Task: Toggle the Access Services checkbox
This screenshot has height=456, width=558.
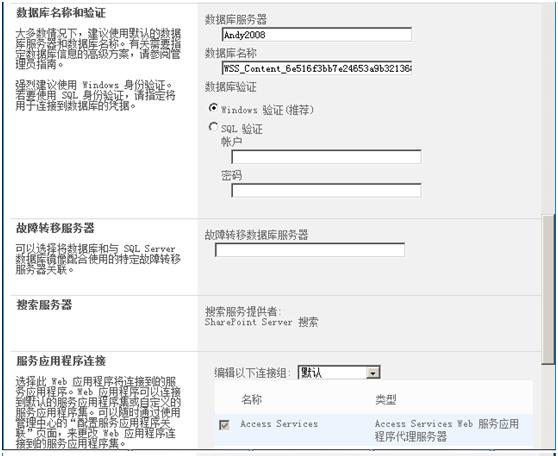Action: [x=224, y=425]
